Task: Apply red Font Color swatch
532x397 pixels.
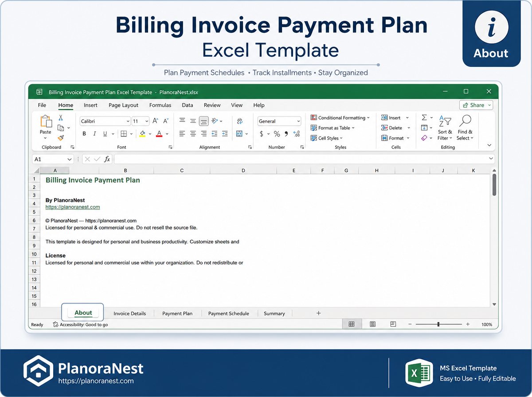Action: (x=159, y=134)
